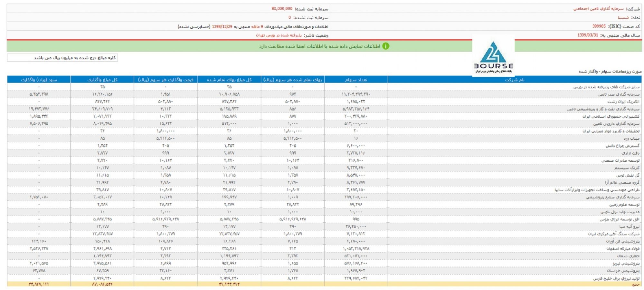644x290 pixels.
Task: Select row 'پتروشیمی خراسان'
Action: (324, 271)
